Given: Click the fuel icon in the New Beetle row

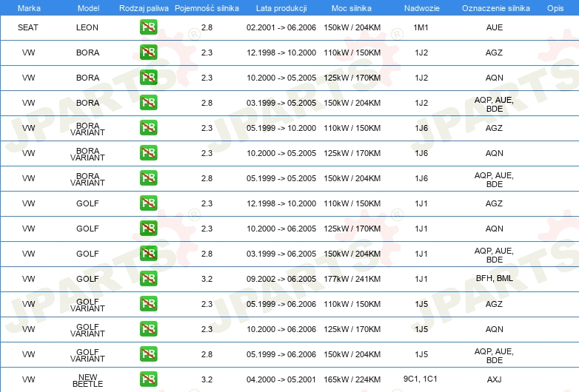Looking at the screenshot, I should tap(148, 379).
